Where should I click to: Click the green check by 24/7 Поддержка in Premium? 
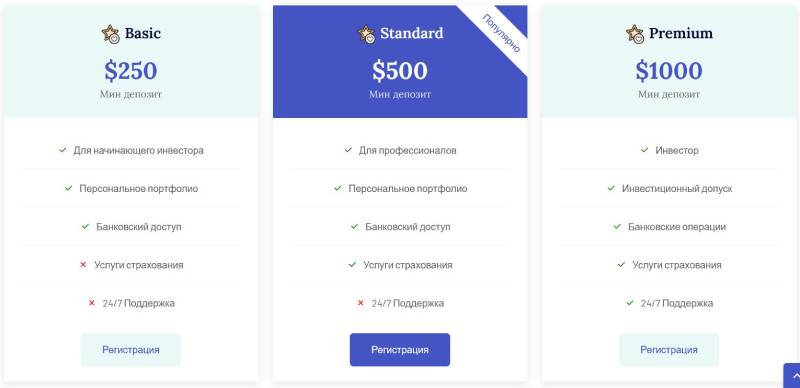(630, 303)
